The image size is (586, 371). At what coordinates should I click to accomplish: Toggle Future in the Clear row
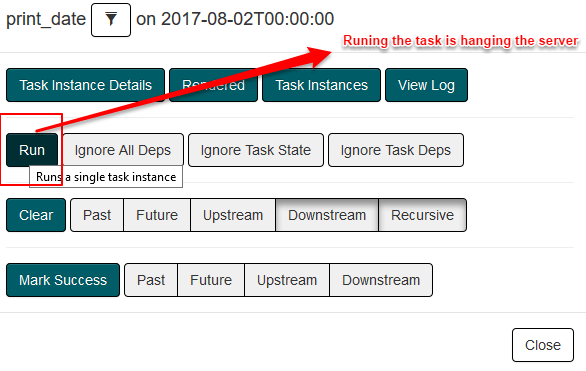pyautogui.click(x=157, y=215)
